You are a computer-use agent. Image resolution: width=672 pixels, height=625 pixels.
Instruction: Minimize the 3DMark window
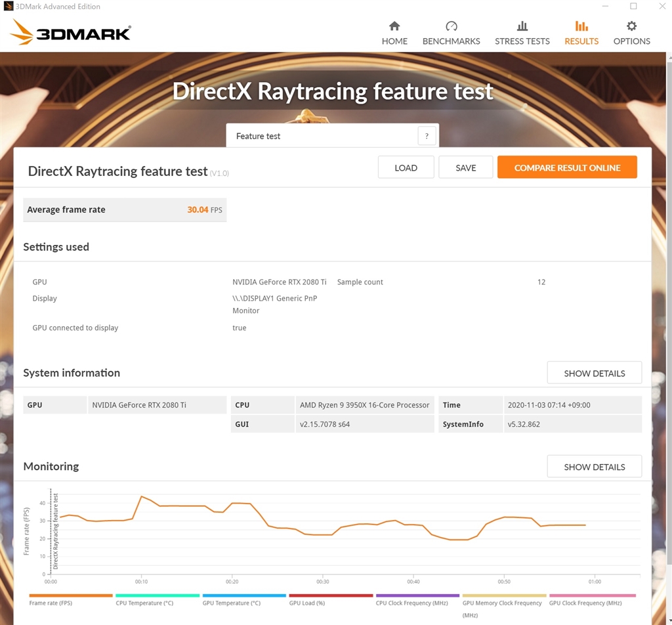tap(605, 6)
